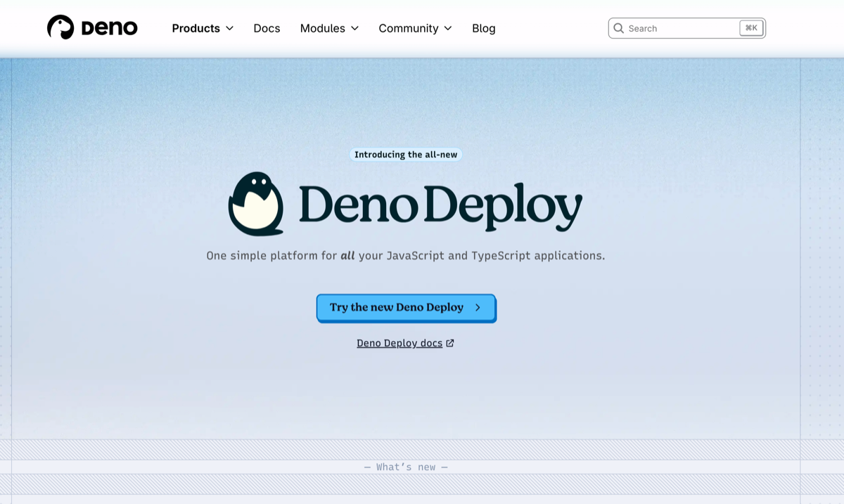This screenshot has height=504, width=844.
Task: Click the 'What's new' section label
Action: click(406, 466)
